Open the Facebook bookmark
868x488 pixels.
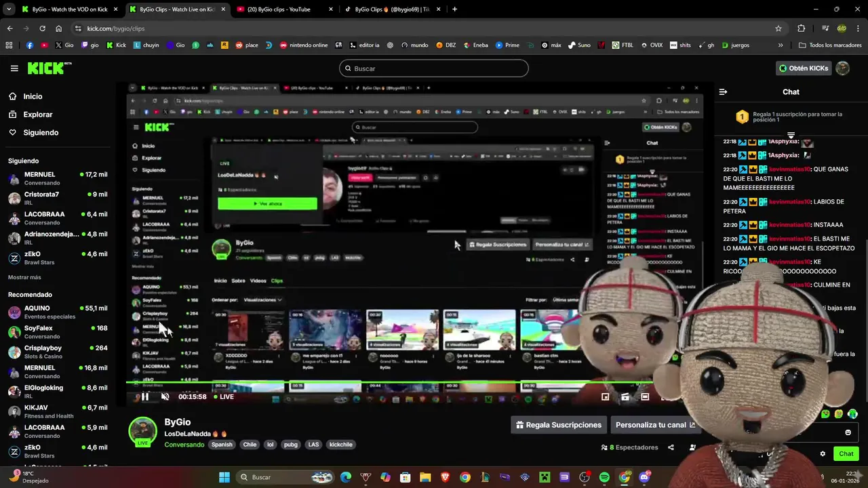(29, 45)
